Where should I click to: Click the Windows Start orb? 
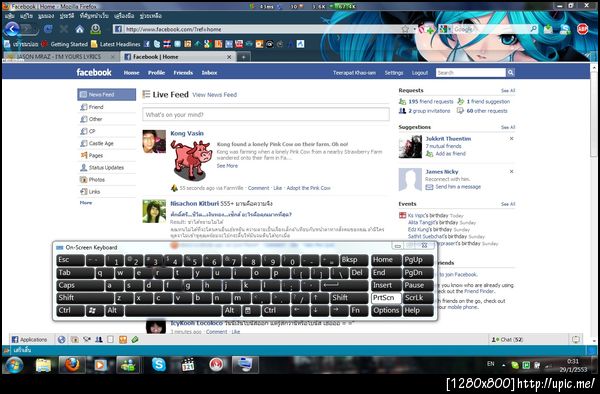(15, 365)
